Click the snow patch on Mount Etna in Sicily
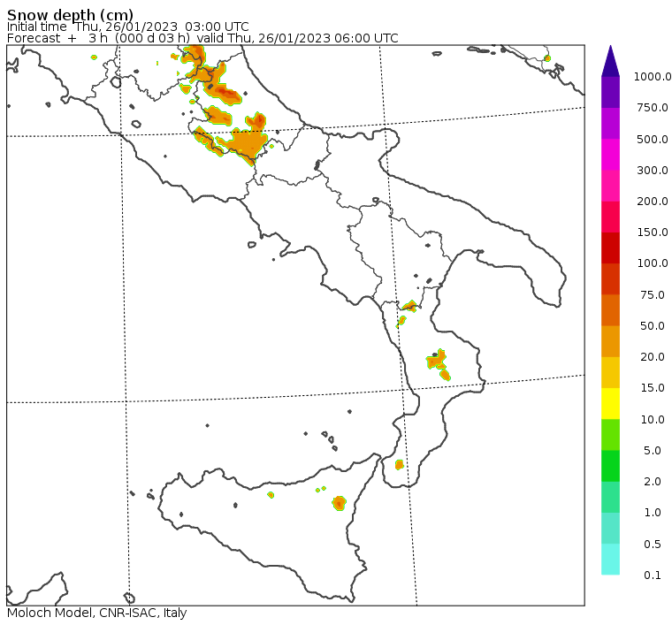Image resolution: width=672 pixels, height=625 pixels. tap(339, 503)
